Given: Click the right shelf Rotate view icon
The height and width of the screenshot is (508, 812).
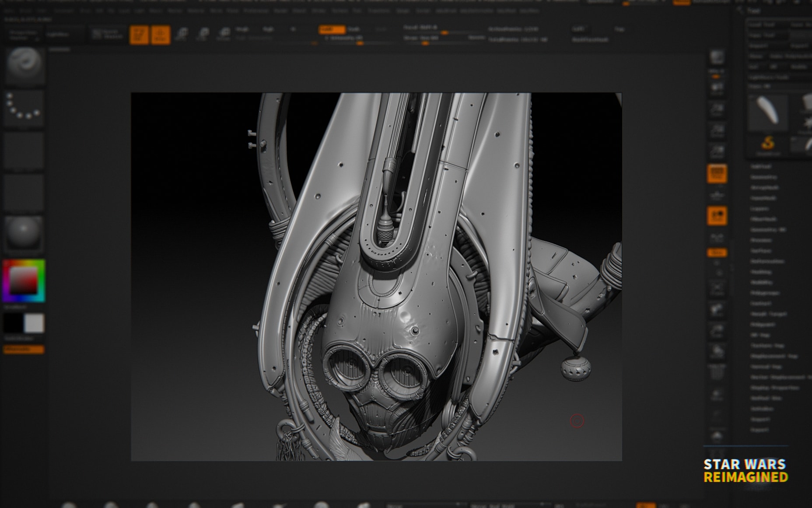Looking at the screenshot, I should pos(717,351).
